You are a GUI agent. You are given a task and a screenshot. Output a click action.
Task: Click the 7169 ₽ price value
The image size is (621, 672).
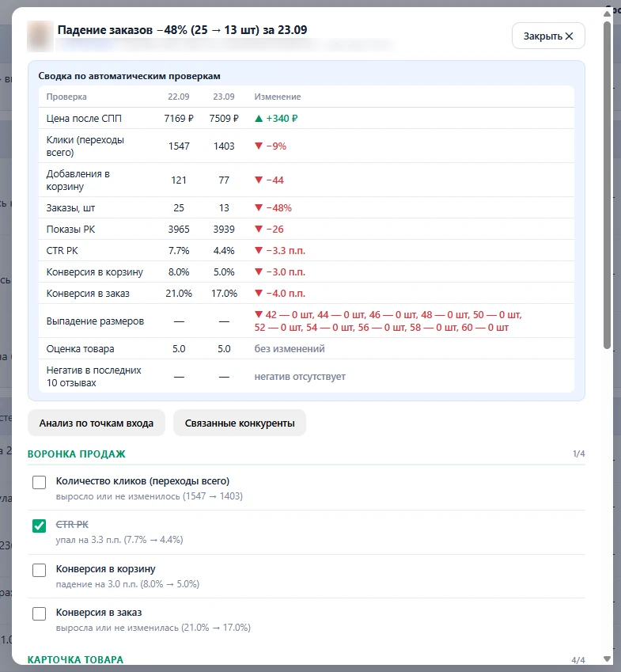tap(179, 118)
